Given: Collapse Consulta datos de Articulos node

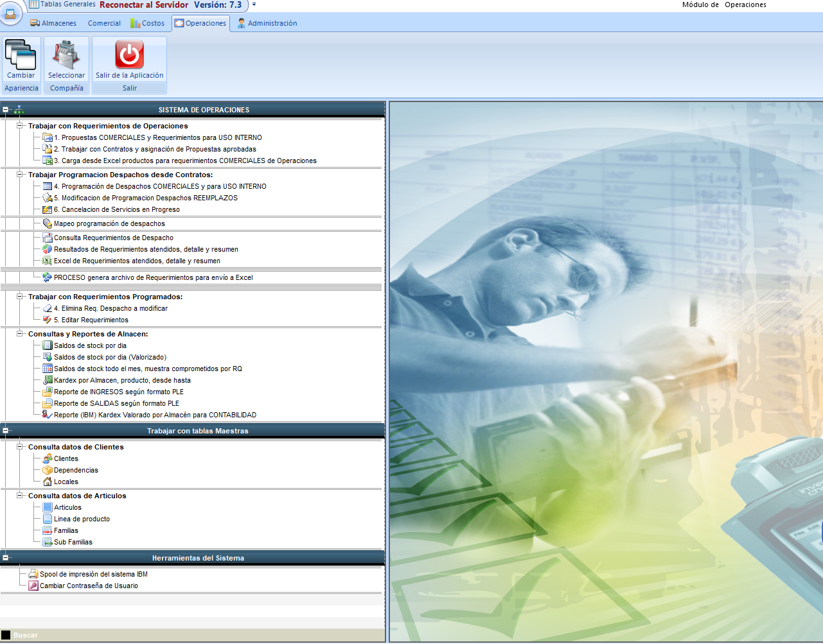Looking at the screenshot, I should pyautogui.click(x=20, y=496).
